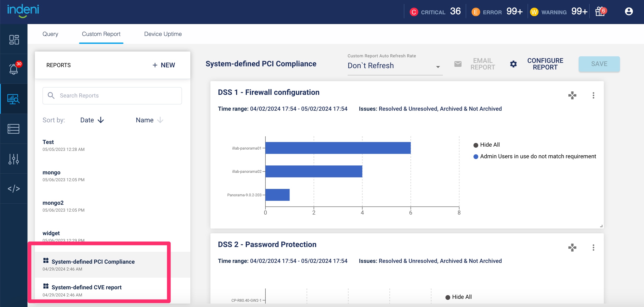Click the search magnifier icon in Reports
The height and width of the screenshot is (307, 644).
click(x=51, y=95)
